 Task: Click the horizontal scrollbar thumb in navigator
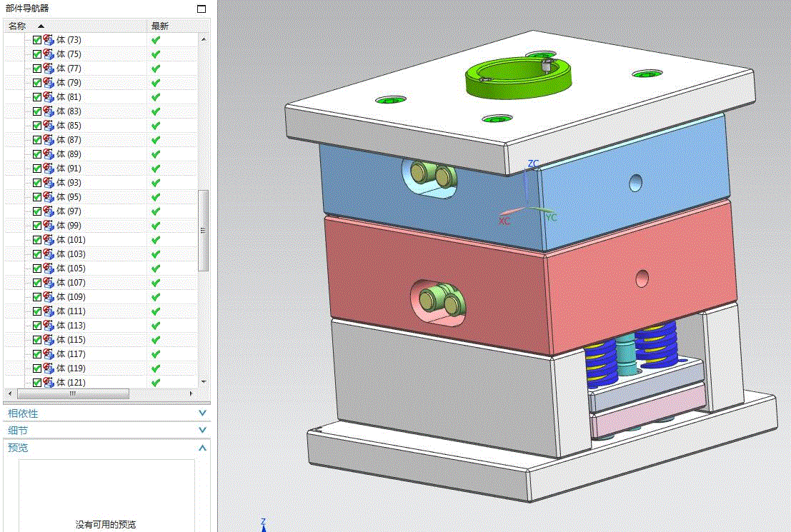73,393
